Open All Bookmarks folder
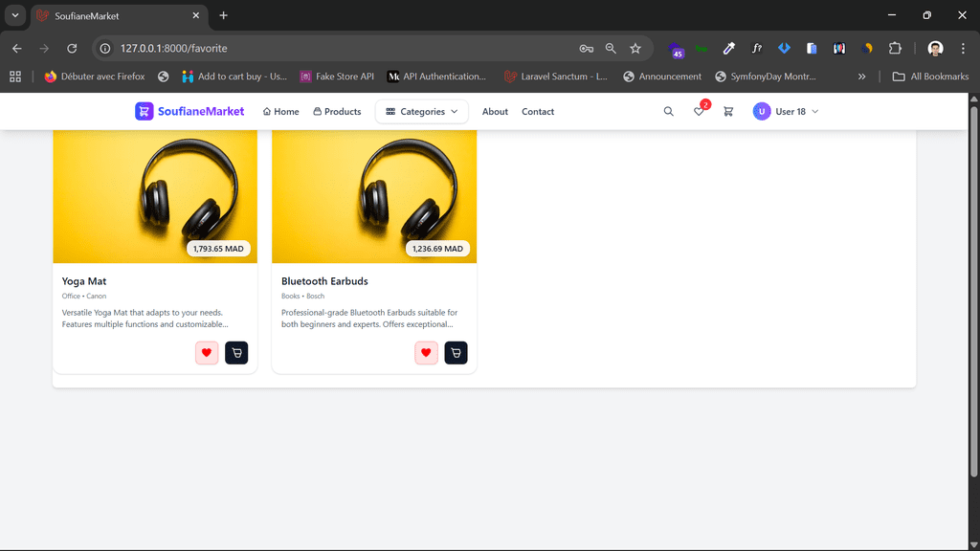The image size is (980, 551). [x=930, y=77]
